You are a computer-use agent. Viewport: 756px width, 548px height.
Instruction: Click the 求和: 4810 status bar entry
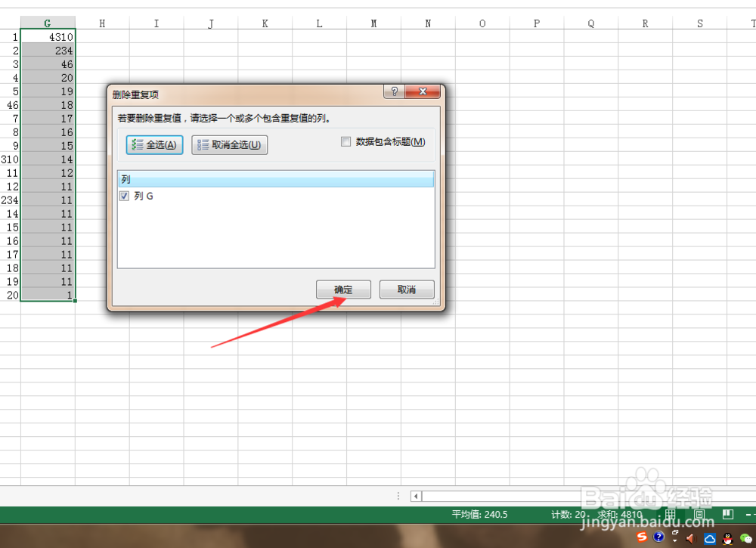(620, 514)
